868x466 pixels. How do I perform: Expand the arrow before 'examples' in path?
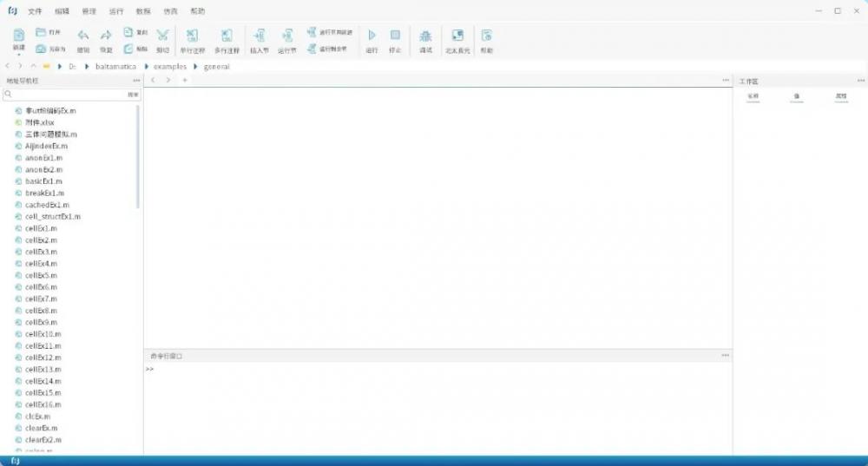pos(147,66)
